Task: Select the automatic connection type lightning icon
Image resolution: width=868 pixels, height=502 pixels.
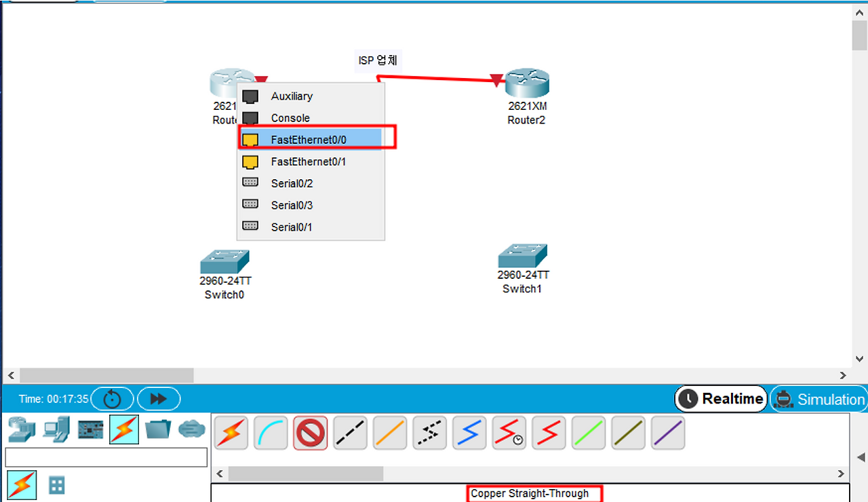Action: click(231, 433)
